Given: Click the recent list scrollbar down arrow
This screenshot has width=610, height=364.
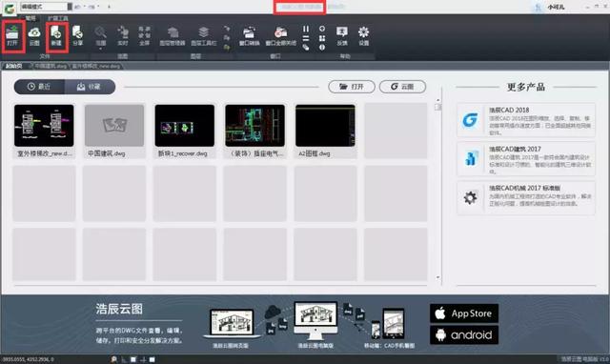Looking at the screenshot, I should (438, 277).
